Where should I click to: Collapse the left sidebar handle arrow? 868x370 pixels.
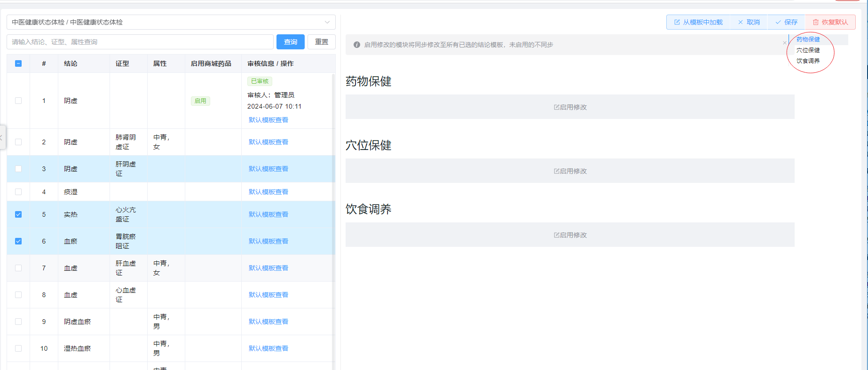click(2, 137)
